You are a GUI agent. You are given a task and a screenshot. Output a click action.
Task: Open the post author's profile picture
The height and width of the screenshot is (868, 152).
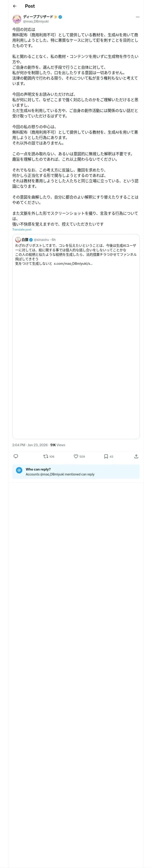(x=17, y=19)
